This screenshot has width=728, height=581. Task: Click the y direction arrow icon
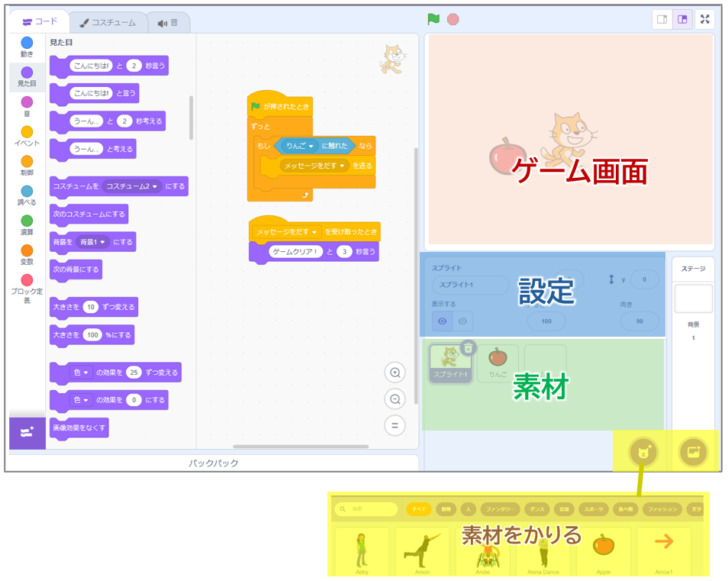pos(611,279)
